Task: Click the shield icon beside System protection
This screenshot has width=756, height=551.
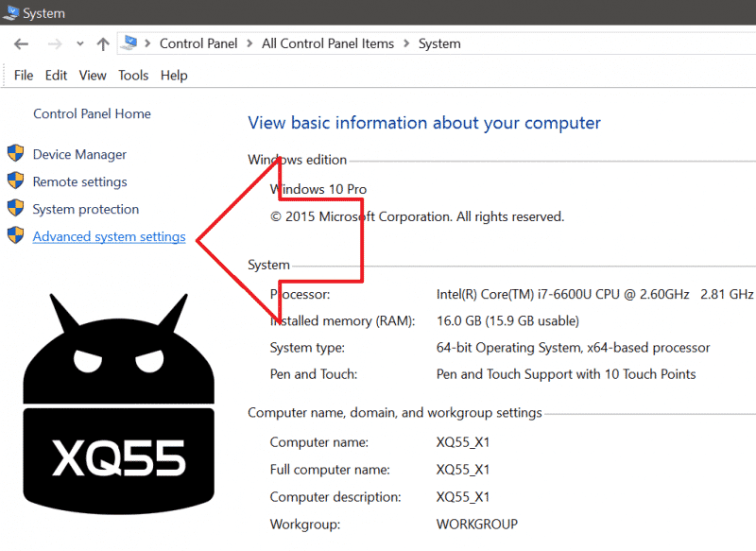Action: (x=15, y=209)
